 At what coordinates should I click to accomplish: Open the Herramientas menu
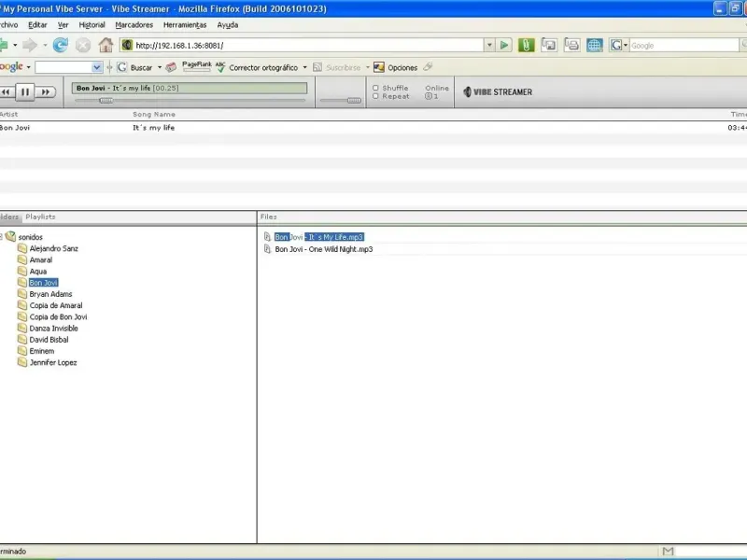pos(185,25)
